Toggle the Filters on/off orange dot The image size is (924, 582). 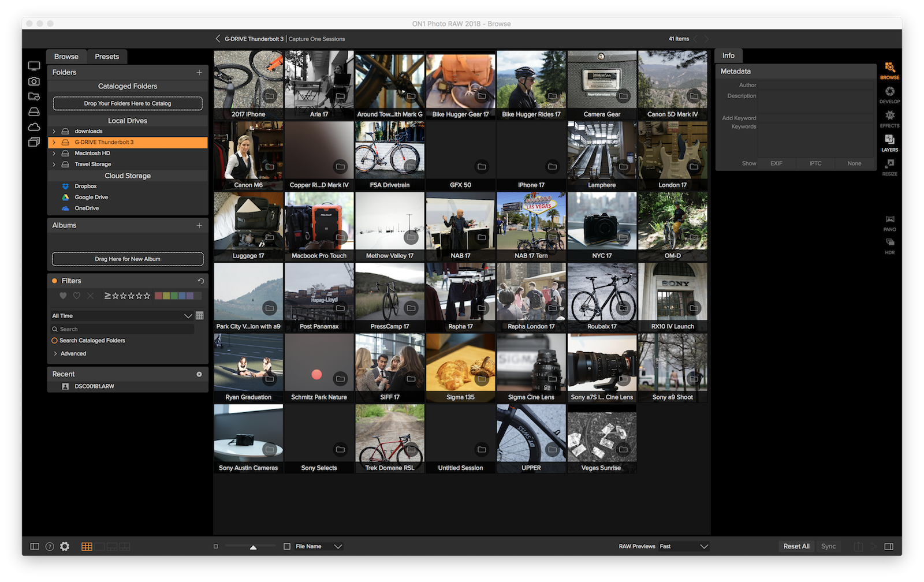[x=55, y=281]
